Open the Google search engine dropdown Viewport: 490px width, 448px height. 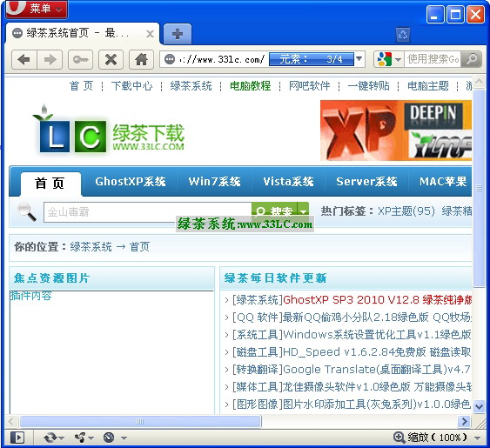tap(388, 59)
